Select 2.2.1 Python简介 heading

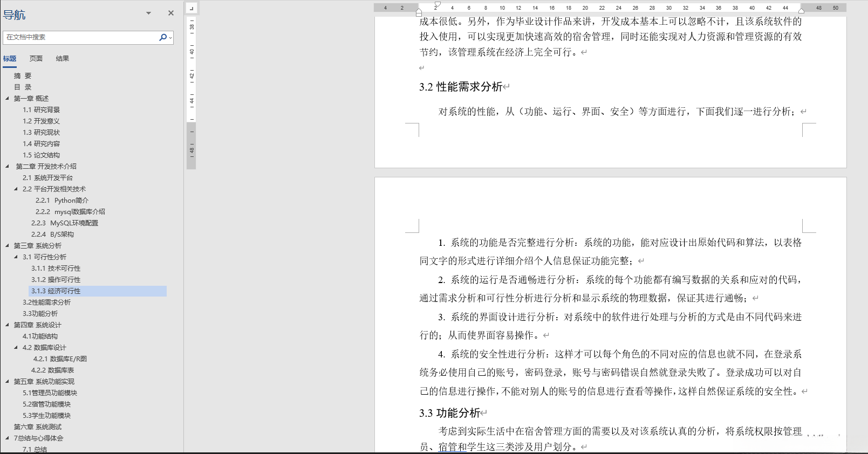(x=62, y=201)
